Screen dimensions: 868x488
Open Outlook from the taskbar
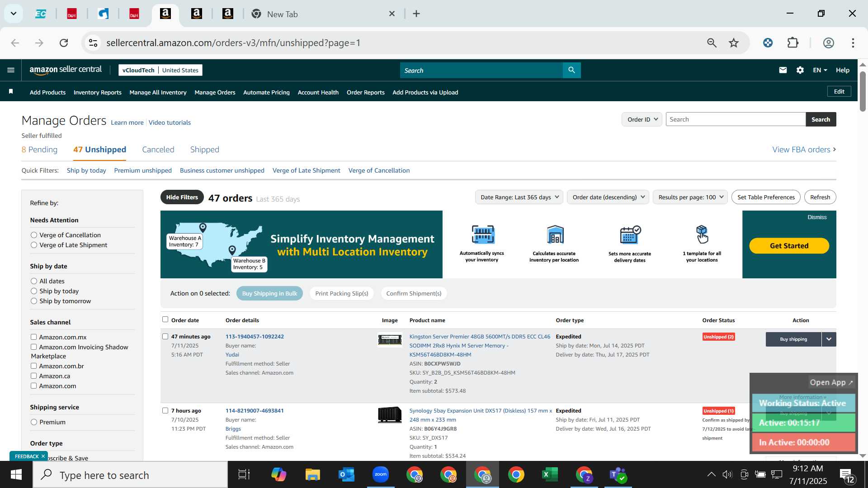(347, 474)
